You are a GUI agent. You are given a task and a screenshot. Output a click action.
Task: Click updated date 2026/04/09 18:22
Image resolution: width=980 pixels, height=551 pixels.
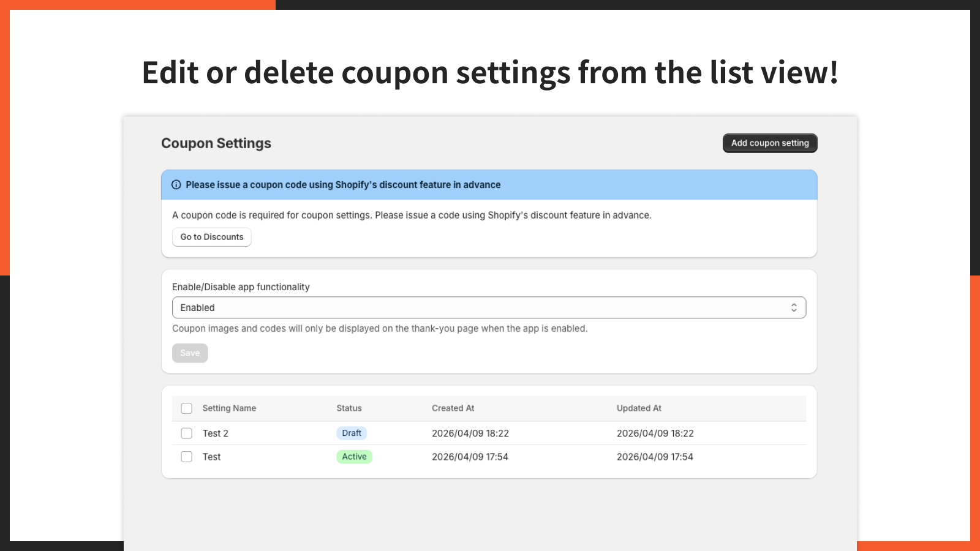(x=655, y=433)
